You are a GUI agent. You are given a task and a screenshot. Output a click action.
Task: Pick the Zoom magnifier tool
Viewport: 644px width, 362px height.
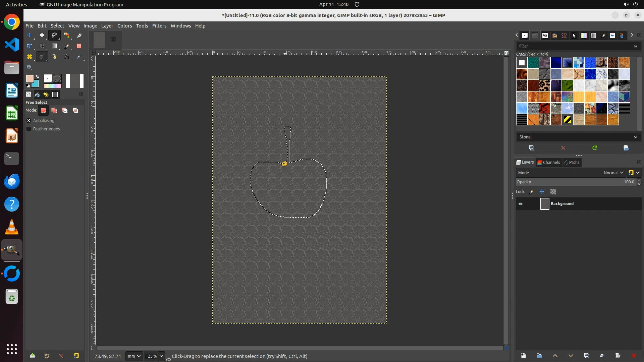(30, 67)
